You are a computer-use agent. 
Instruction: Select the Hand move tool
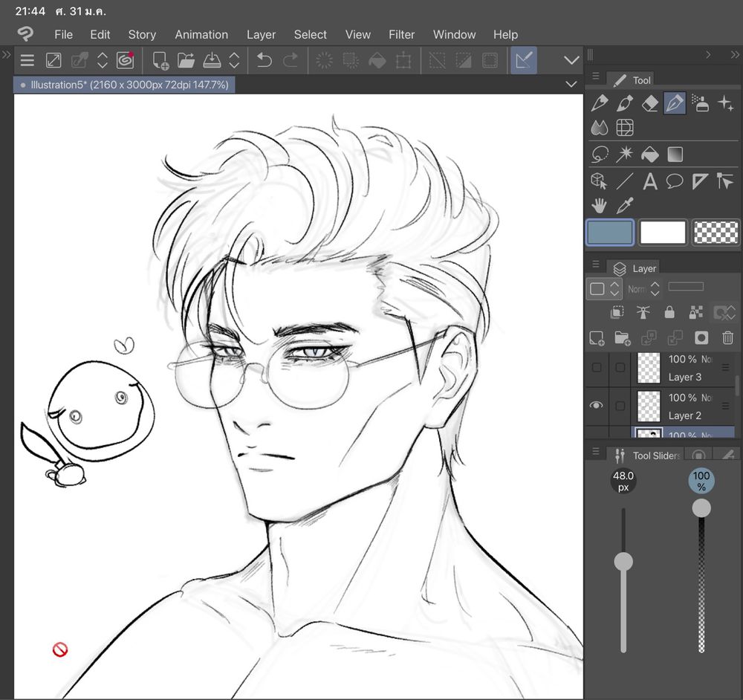(599, 206)
